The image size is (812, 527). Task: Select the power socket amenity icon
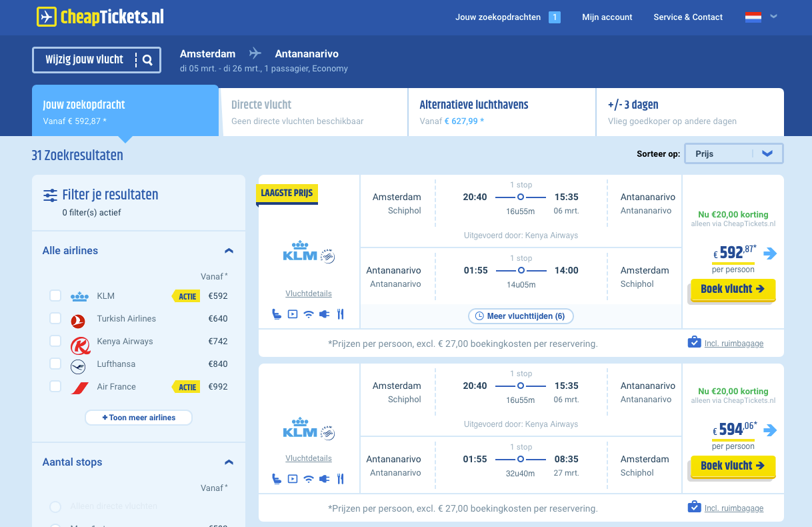tap(325, 314)
